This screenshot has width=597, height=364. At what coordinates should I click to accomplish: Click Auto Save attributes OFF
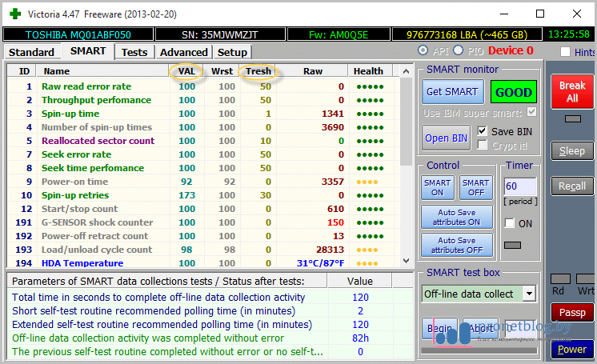(456, 246)
